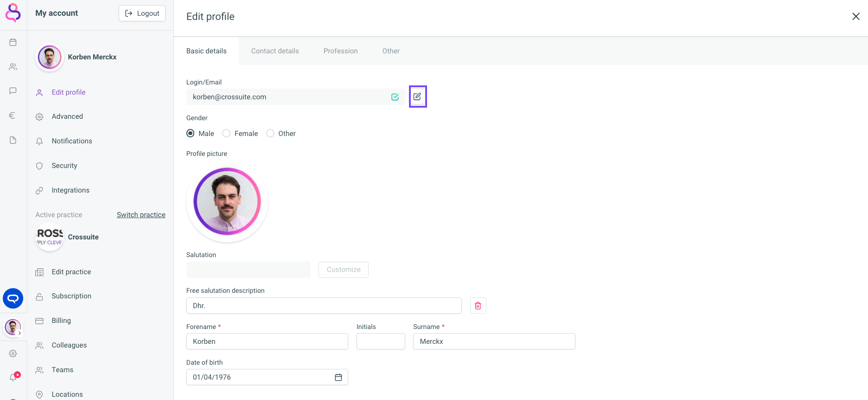
Task: Open the euro billing icon in left rail
Action: pyautogui.click(x=13, y=116)
